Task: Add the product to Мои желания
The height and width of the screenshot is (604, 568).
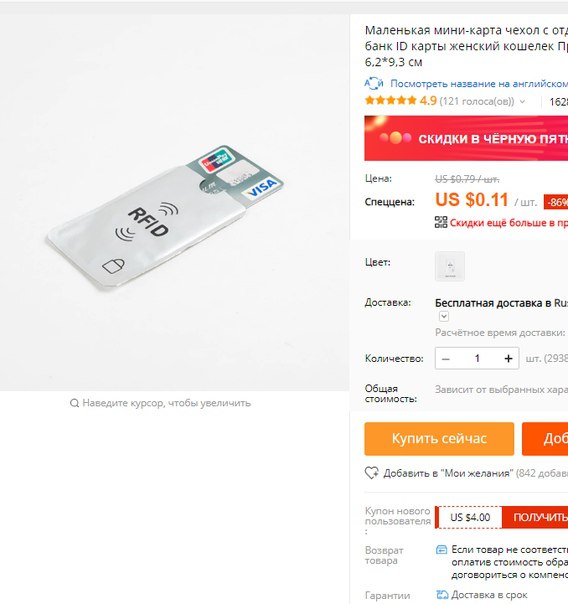Action: (x=448, y=473)
